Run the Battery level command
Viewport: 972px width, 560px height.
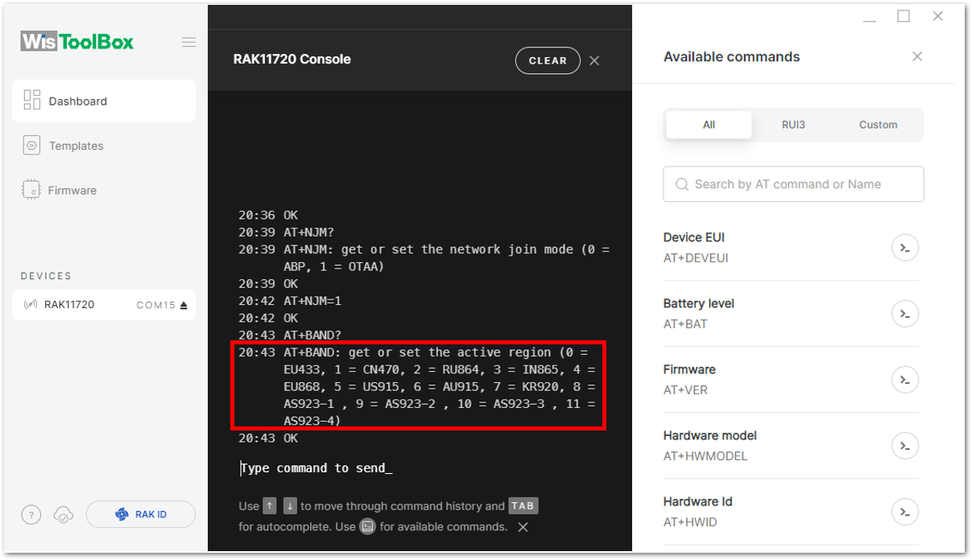(x=905, y=314)
